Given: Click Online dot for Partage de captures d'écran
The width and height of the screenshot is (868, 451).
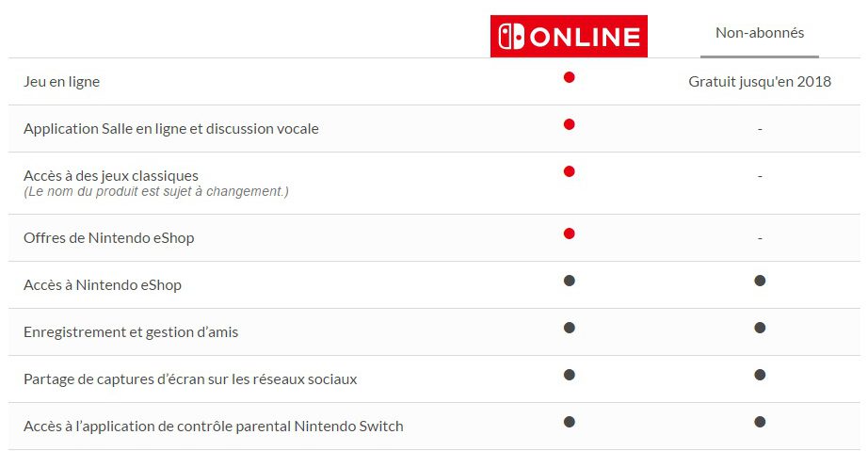Looking at the screenshot, I should point(569,375).
